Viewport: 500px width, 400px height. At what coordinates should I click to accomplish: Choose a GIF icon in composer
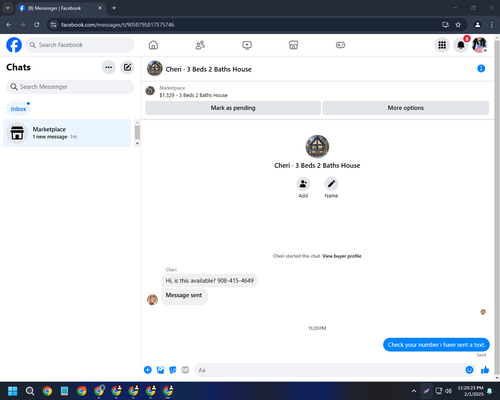[185, 370]
